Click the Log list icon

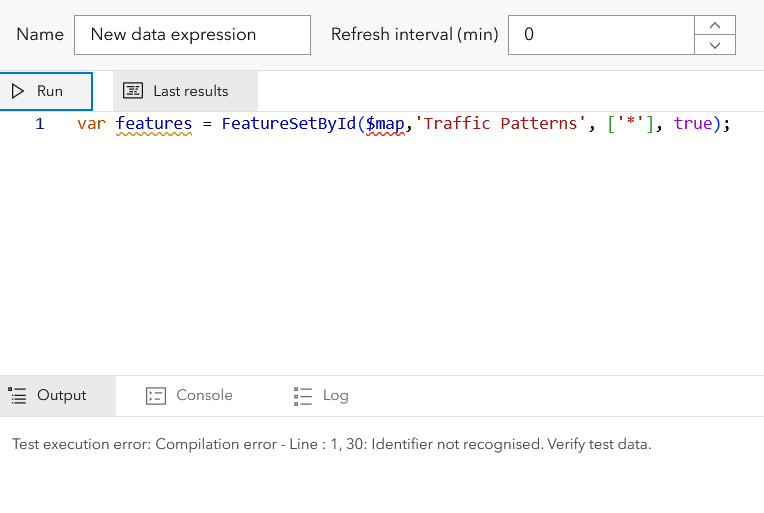point(303,396)
